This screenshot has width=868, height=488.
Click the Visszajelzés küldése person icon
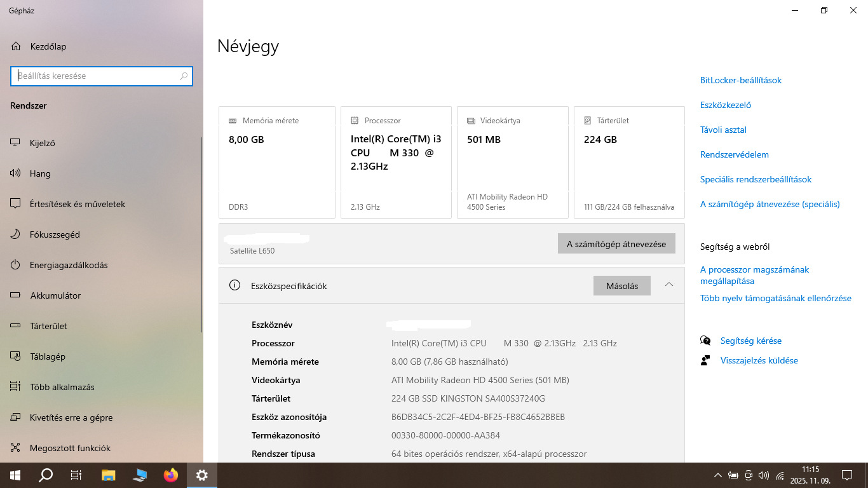705,360
